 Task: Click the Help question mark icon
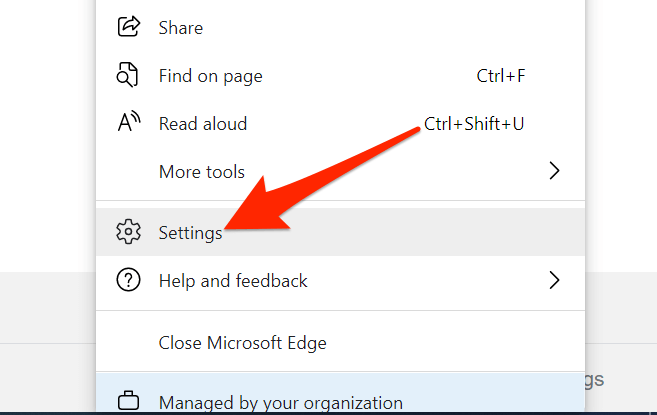click(x=128, y=281)
